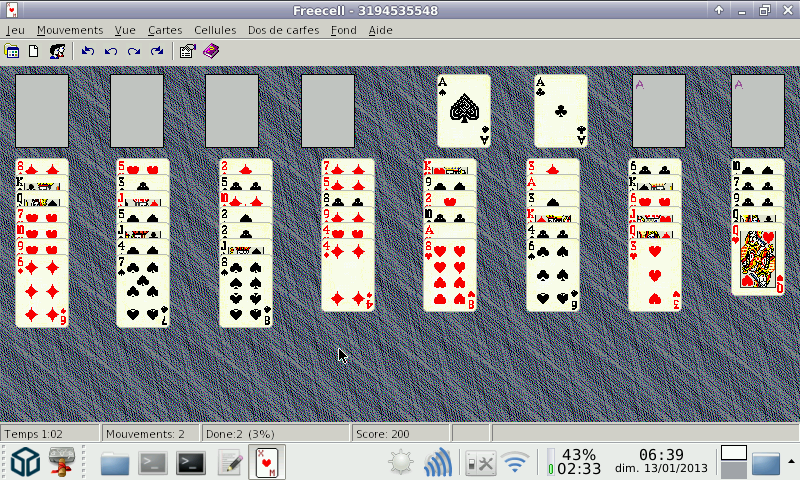Open the power tools settings tray icon
The width and height of the screenshot is (800, 480).
pos(481,463)
